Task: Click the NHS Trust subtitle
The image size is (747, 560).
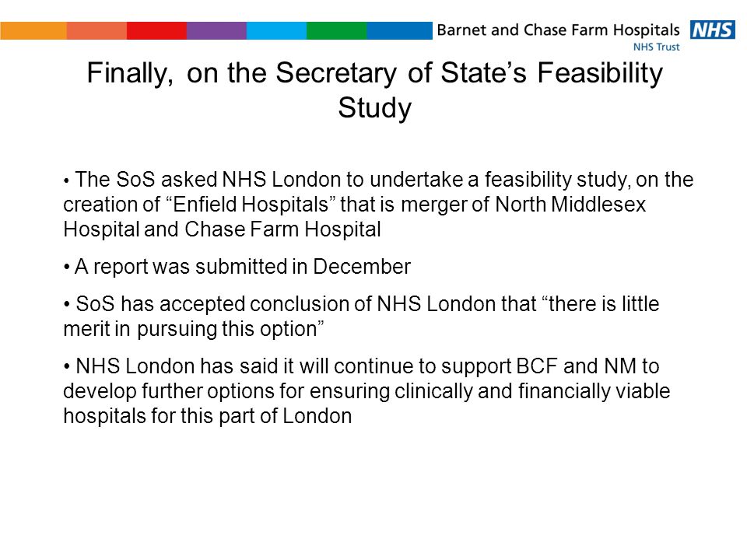Action: [656, 47]
